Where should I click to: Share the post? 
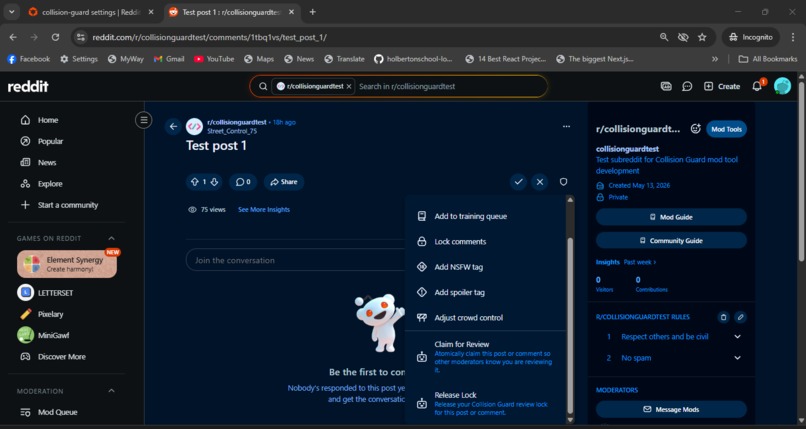284,182
